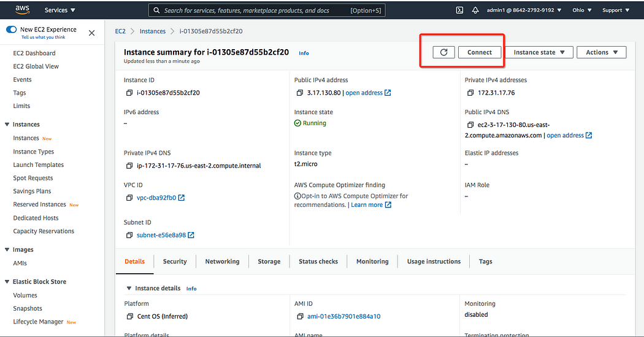644x337 pixels.
Task: Click external link icon beside subnet-e56e8a98
Action: [x=191, y=235]
